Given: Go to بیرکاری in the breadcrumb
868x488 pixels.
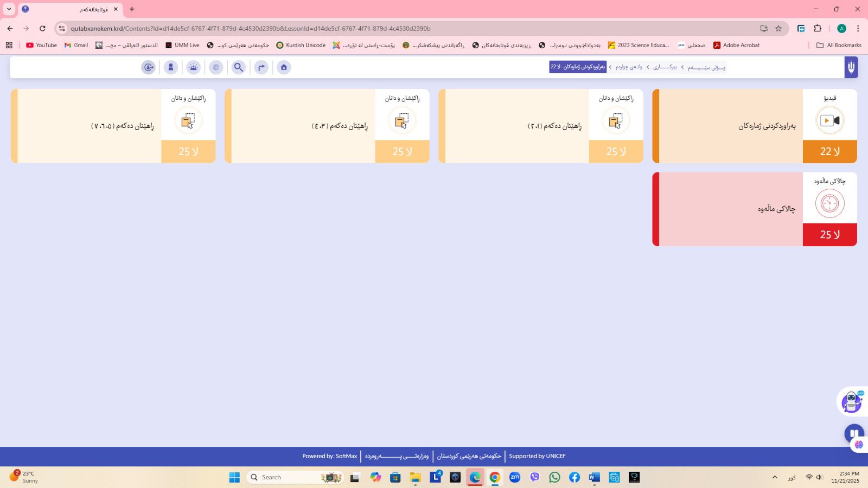Looking at the screenshot, I should [665, 67].
